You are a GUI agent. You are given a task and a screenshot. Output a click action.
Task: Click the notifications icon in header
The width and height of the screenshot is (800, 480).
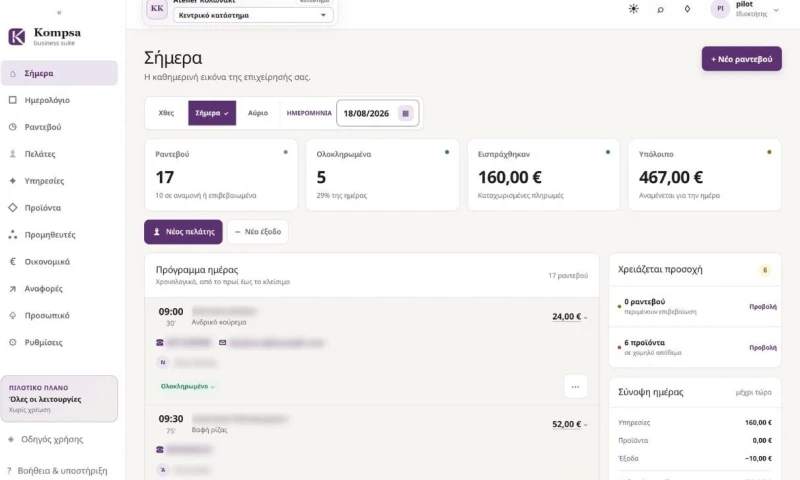click(687, 9)
